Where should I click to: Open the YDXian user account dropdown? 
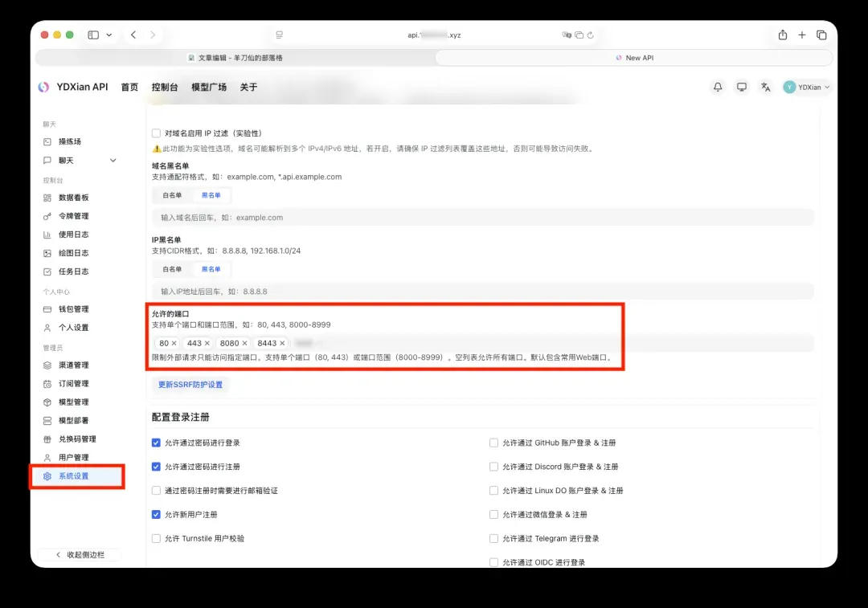point(807,87)
